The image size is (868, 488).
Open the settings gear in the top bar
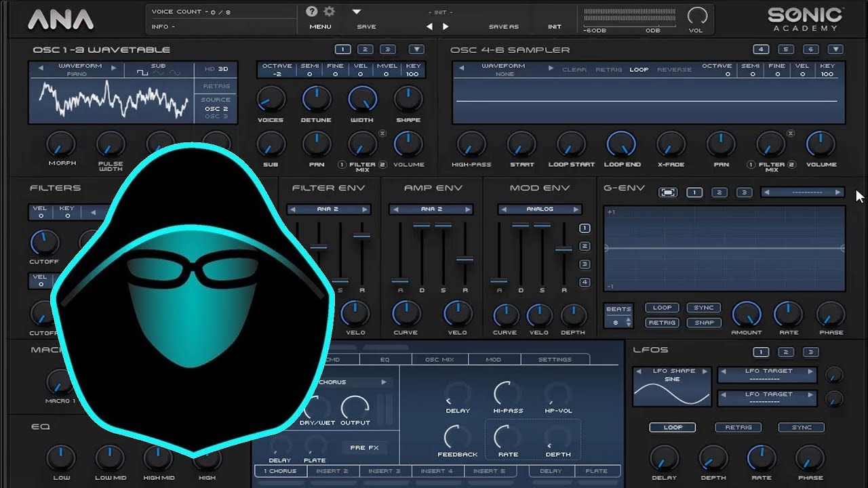(330, 11)
